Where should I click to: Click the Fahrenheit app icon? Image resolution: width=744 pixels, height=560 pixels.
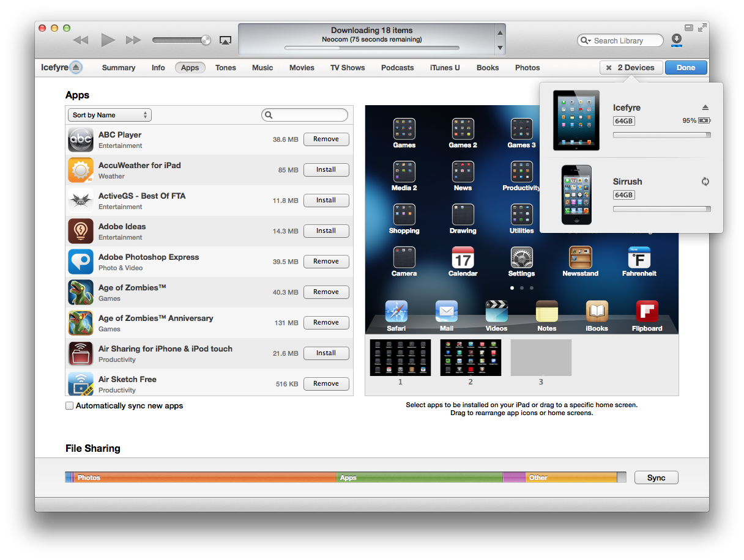pos(639,258)
